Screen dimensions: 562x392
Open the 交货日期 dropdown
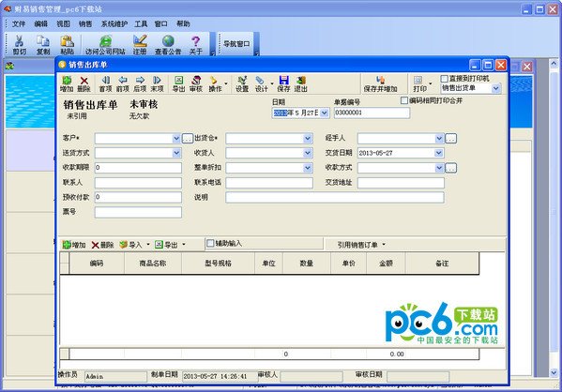coord(439,153)
